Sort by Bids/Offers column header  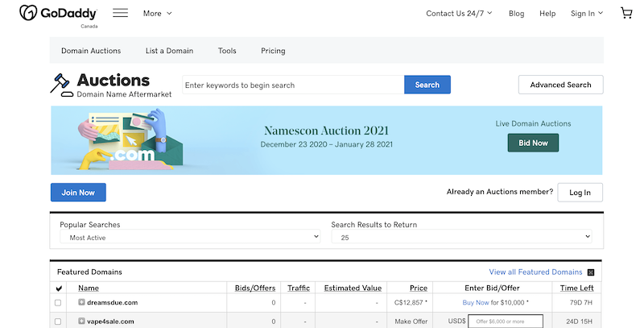[x=255, y=289]
